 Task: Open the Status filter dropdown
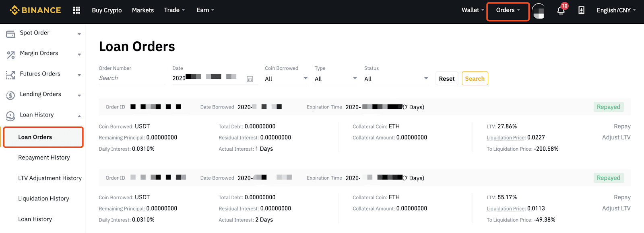pyautogui.click(x=396, y=79)
